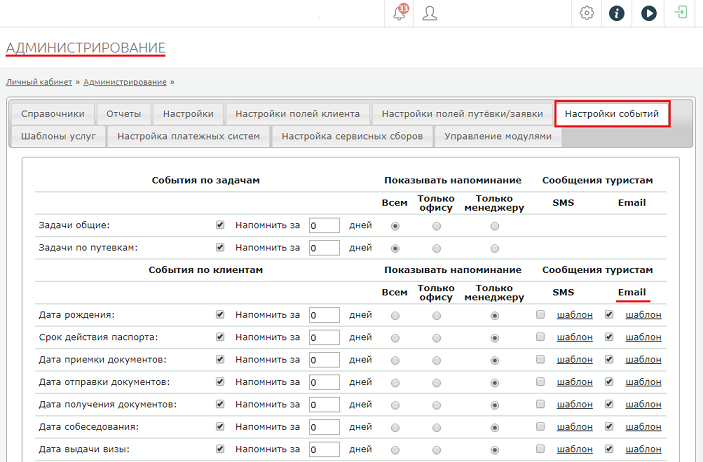Screen dimensions: 703x462
Task: Open SMS шаблон for Дата собеседования
Action: (x=574, y=427)
